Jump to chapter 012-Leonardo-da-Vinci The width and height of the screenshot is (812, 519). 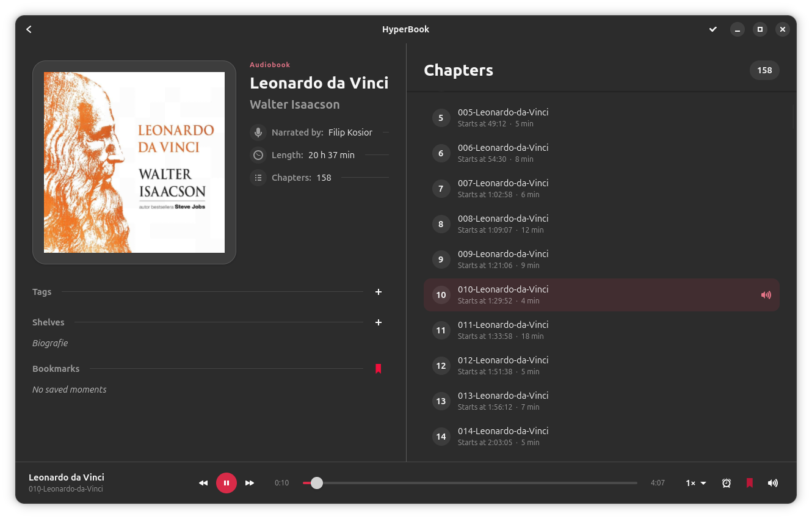click(601, 366)
